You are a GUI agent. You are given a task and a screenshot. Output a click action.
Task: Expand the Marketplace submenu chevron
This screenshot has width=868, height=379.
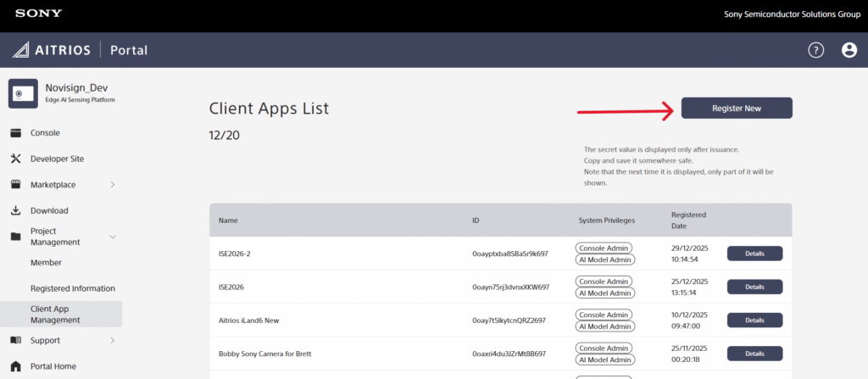(x=113, y=185)
